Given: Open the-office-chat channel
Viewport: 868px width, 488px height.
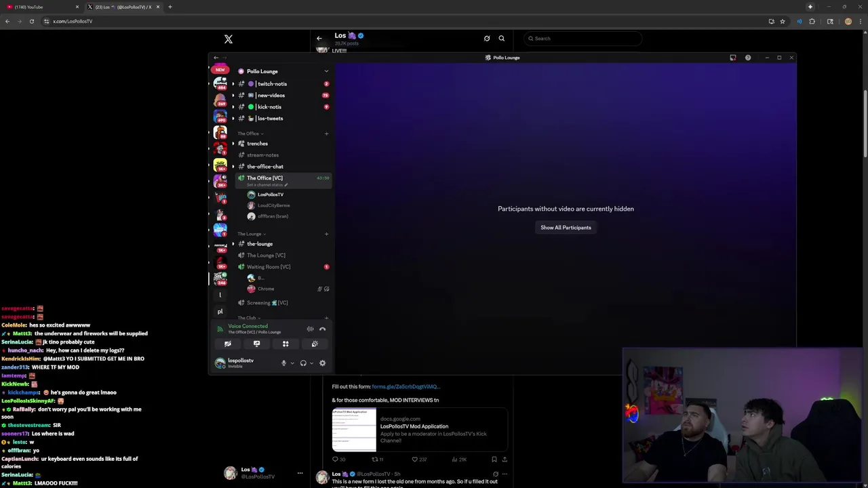Looking at the screenshot, I should click(x=283, y=167).
